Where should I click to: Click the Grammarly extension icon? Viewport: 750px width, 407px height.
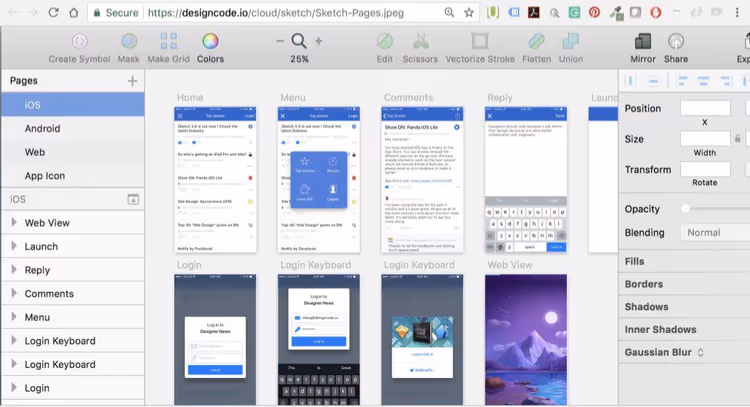pos(574,12)
